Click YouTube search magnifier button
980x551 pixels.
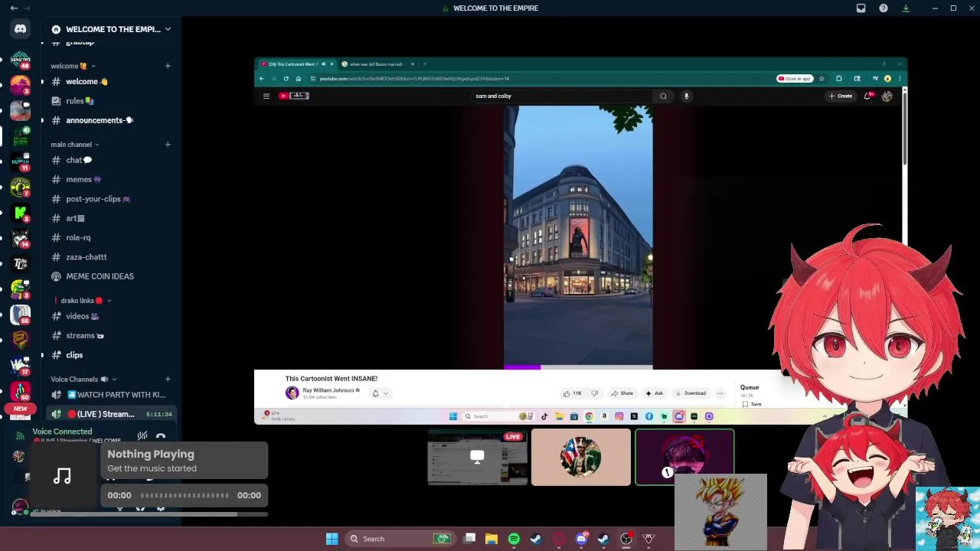click(x=663, y=96)
